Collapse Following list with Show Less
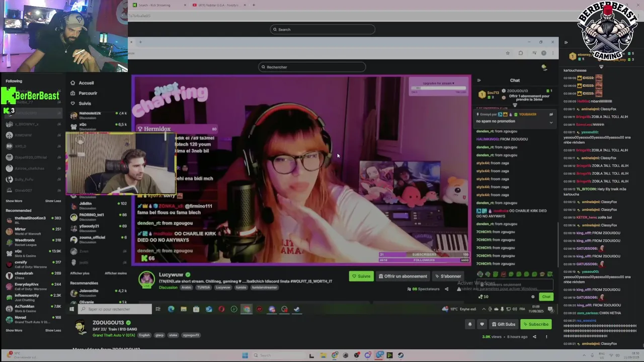Screen dimensions: 644x362 tap(53, 201)
